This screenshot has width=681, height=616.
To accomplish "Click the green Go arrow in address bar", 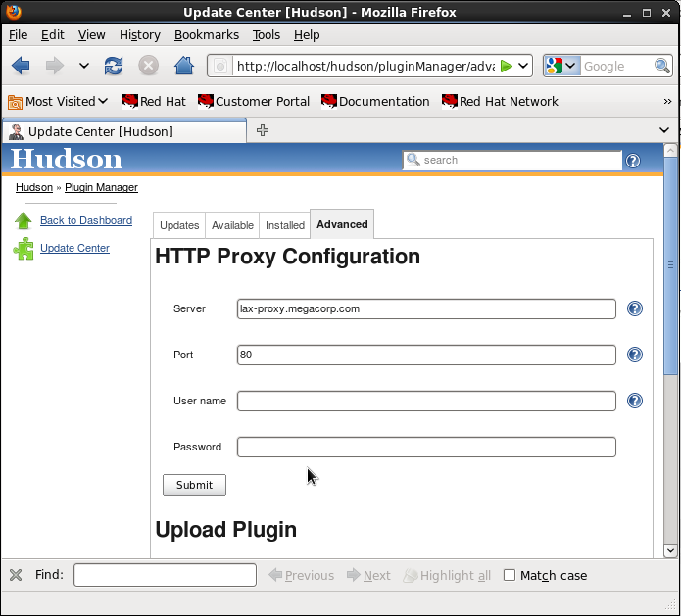I will pos(507,66).
